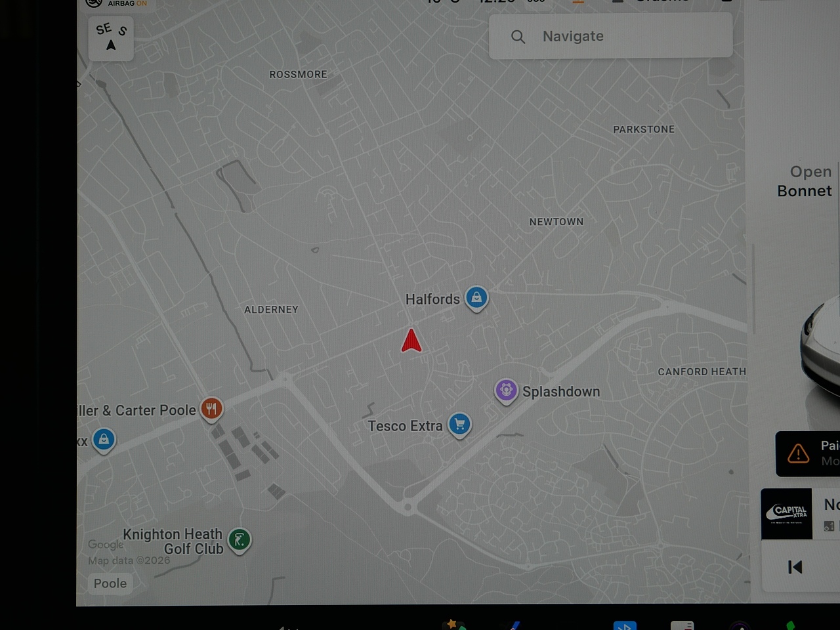Tap the blue shop pin at left edge
The image size is (840, 630).
point(104,440)
